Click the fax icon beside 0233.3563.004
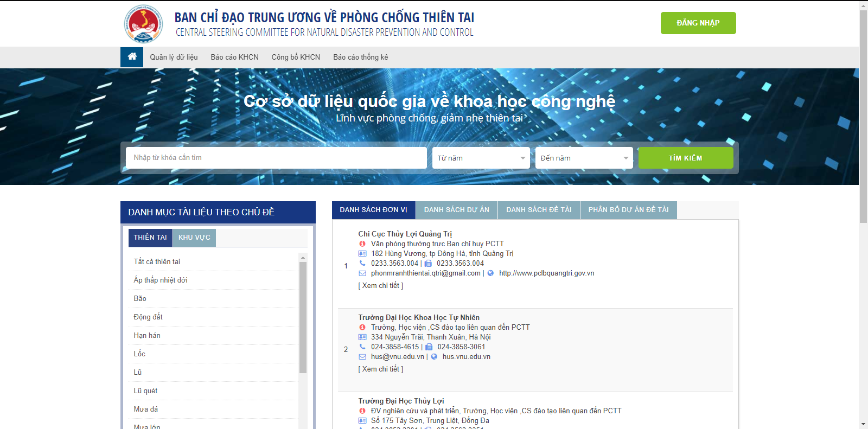868x429 pixels. (x=428, y=264)
